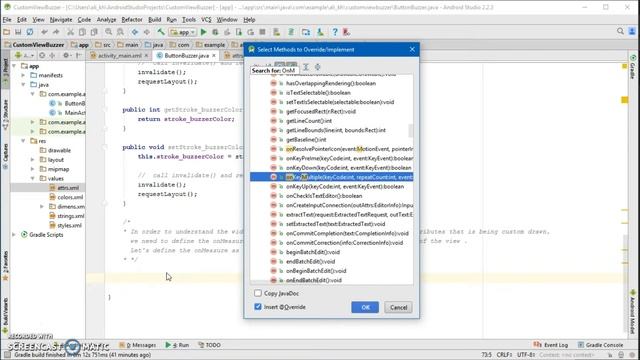Click the dialog method list scrollbar thumb
Image resolution: width=640 pixels, height=360 pixels.
(411, 131)
